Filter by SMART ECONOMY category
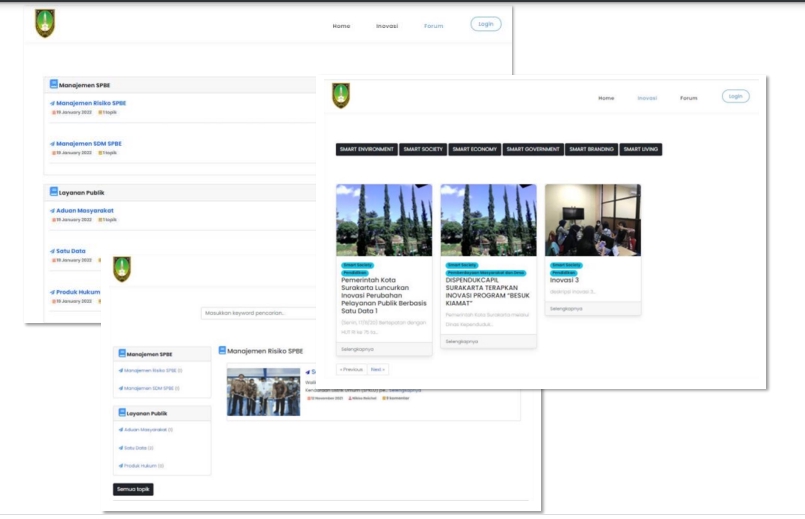 click(x=474, y=149)
